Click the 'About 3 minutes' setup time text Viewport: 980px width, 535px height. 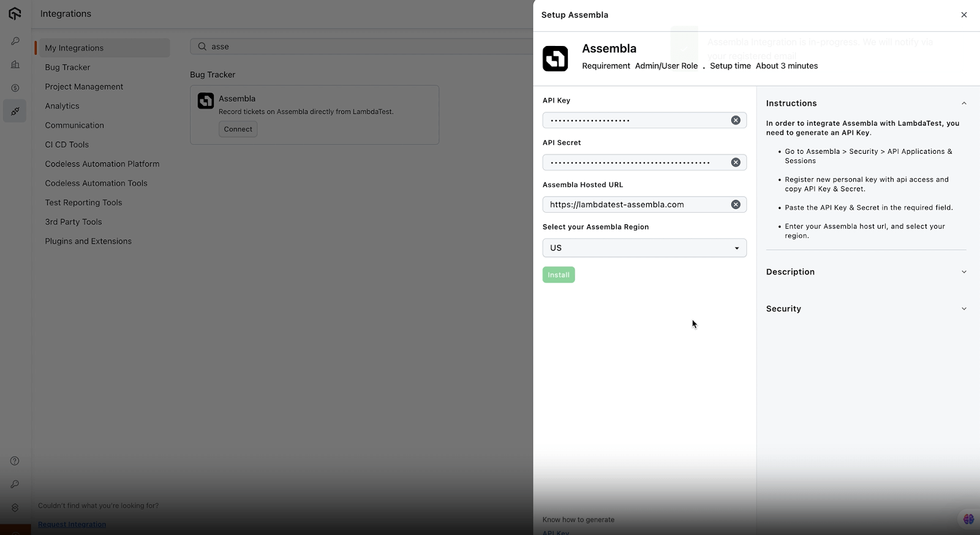point(786,66)
